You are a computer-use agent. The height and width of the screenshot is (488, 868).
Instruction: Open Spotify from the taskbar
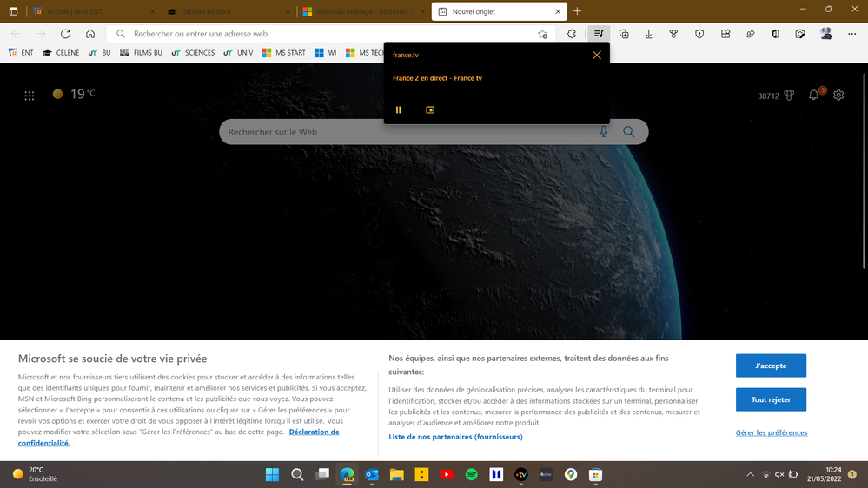(x=471, y=475)
